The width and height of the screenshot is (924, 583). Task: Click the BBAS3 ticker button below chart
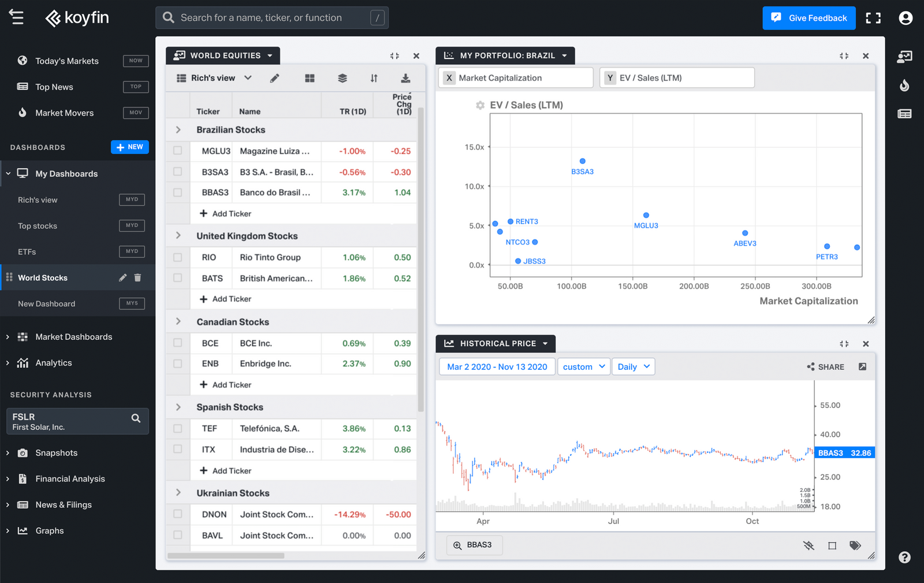474,545
